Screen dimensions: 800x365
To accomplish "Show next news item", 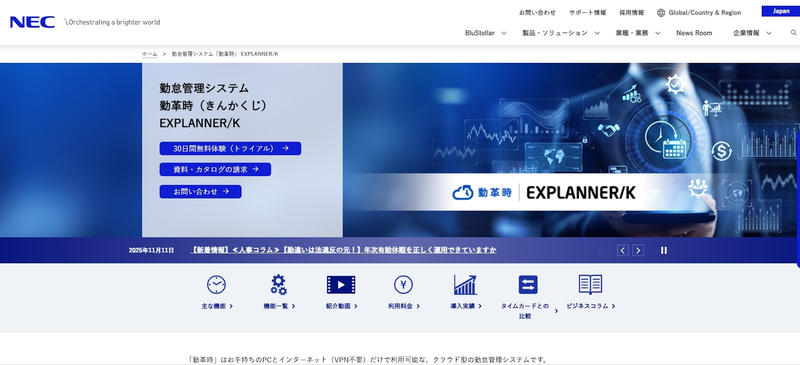I will [638, 250].
